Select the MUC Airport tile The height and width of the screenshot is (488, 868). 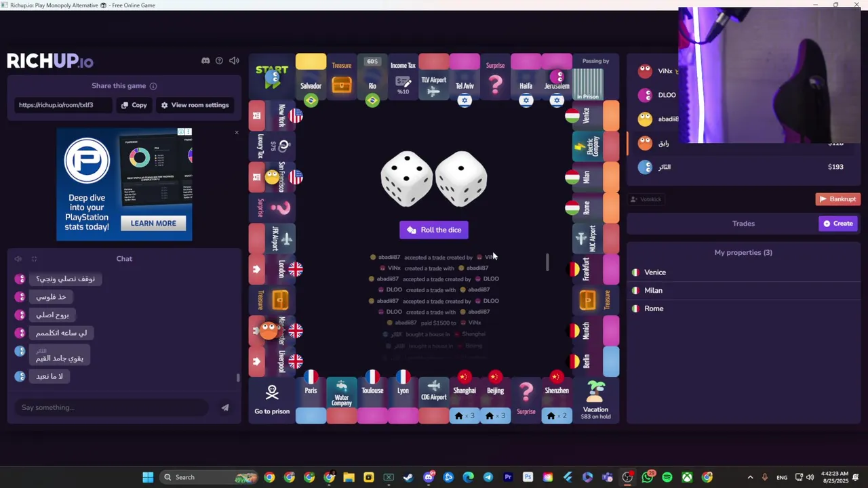pyautogui.click(x=596, y=239)
